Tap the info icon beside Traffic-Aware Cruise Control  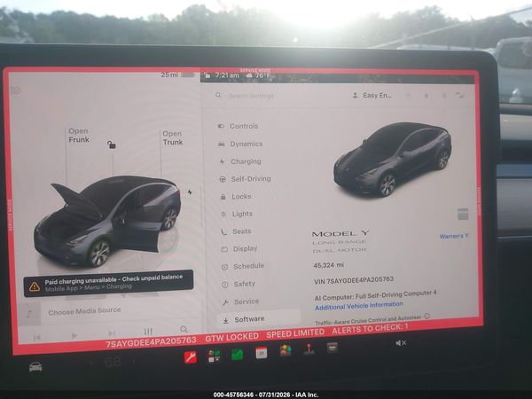click(x=427, y=316)
